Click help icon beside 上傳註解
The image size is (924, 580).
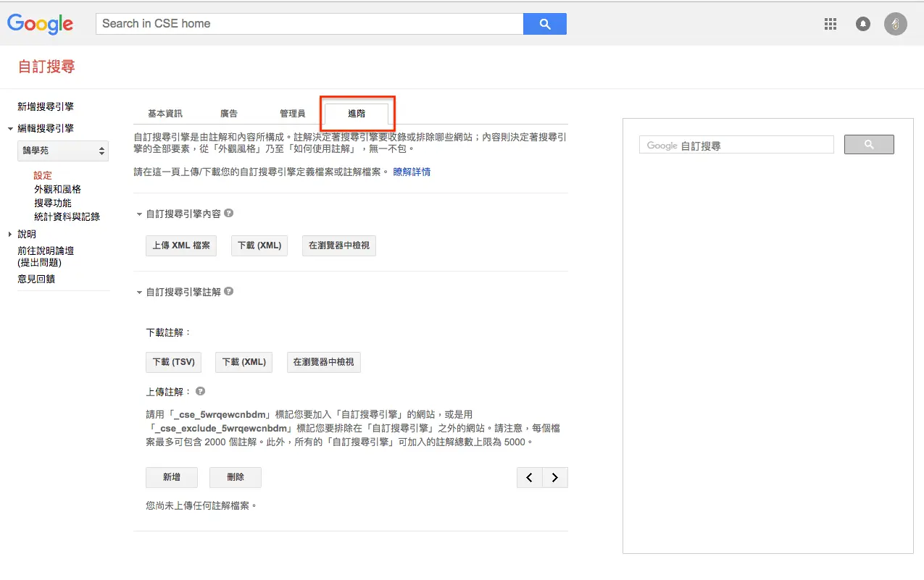coord(201,391)
